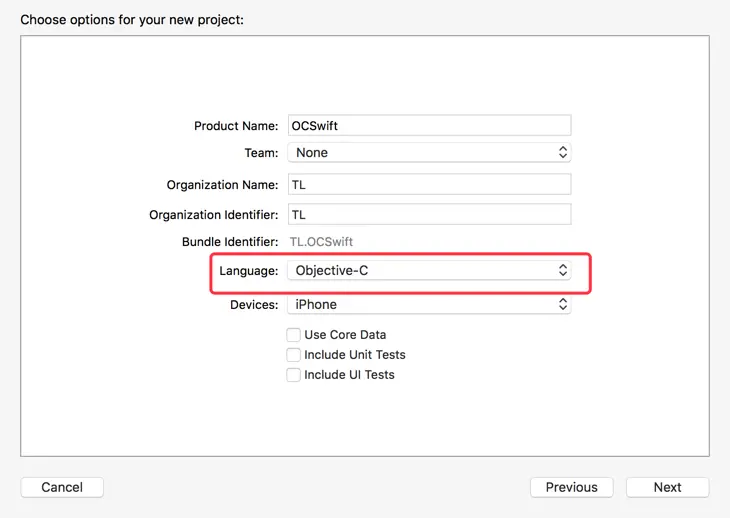Select the Organization Identifier text field
This screenshot has width=730, height=518.
429,215
